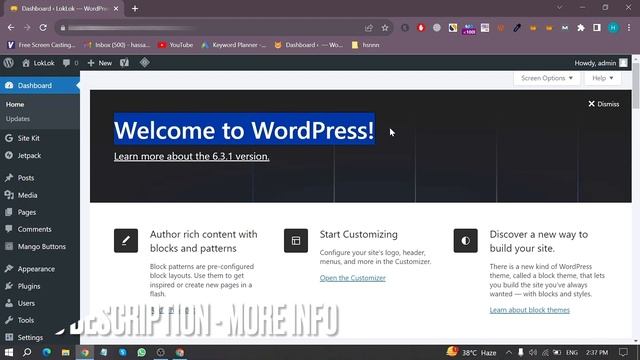The image size is (640, 360).
Task: Open the LokLok site home link
Action: point(38,63)
